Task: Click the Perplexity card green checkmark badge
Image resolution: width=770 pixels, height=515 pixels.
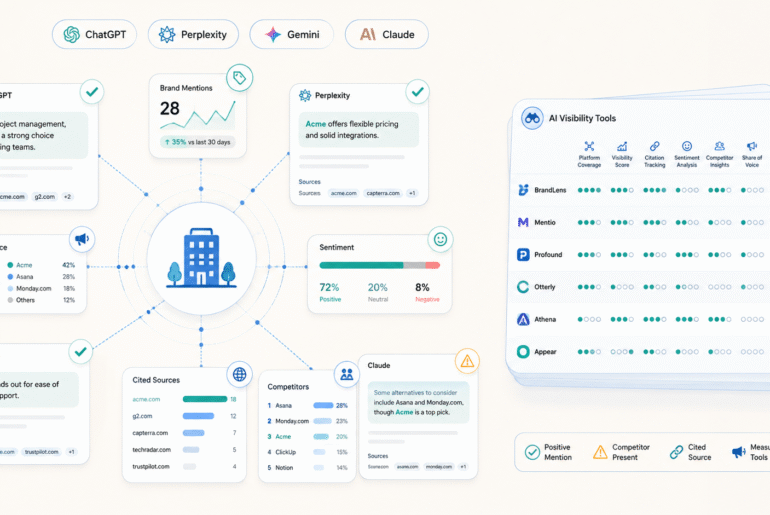Action: 417,92
